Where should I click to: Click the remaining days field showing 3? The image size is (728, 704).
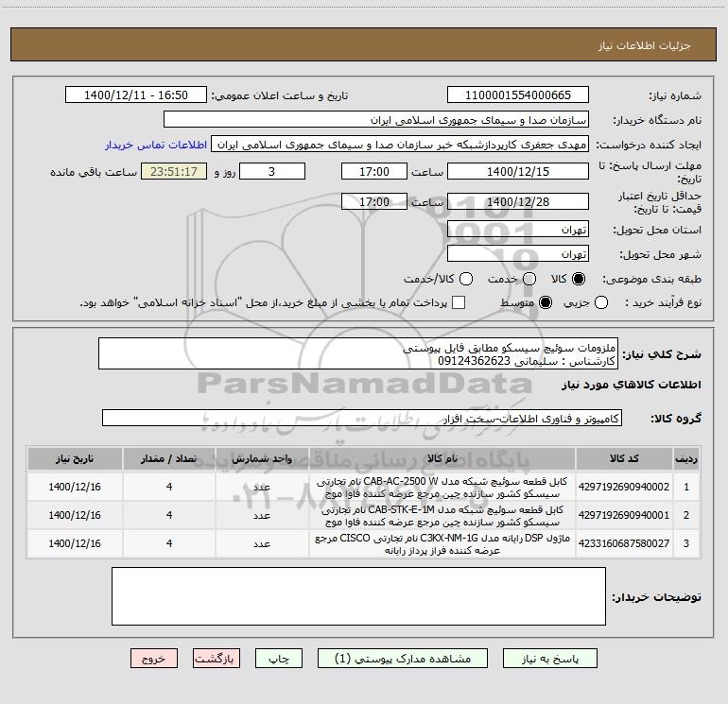pyautogui.click(x=272, y=171)
